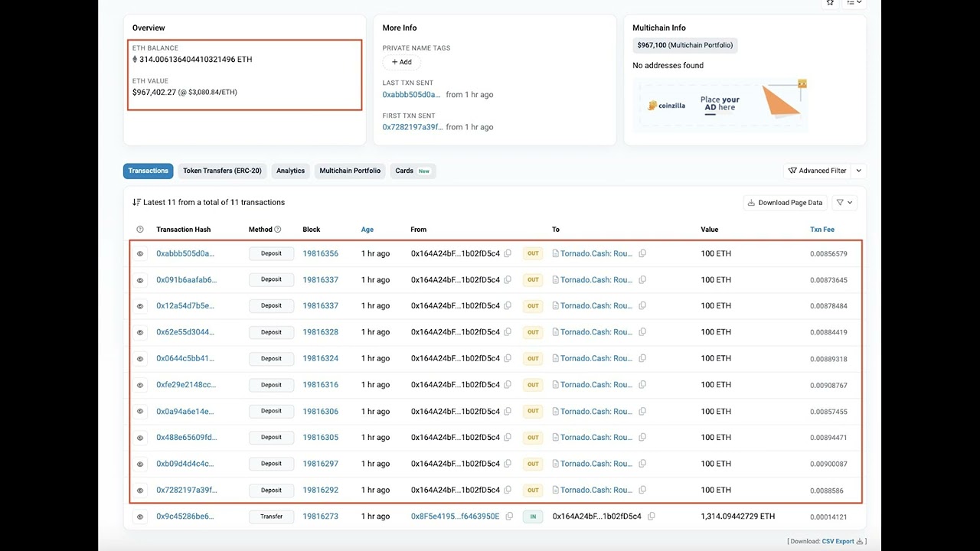
Task: Click the Ethereum icon beside ETH balance
Action: coord(135,59)
